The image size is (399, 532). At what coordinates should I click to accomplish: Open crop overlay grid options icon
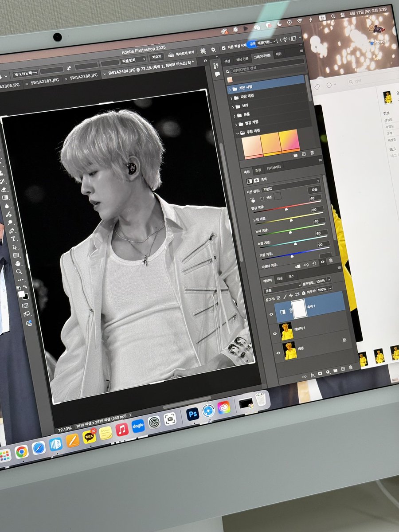[x=203, y=51]
